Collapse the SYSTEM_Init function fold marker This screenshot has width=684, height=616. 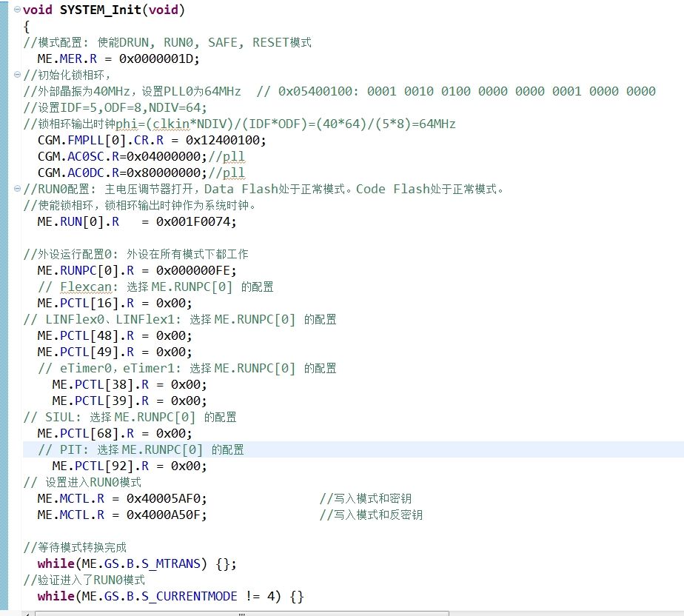17,9
